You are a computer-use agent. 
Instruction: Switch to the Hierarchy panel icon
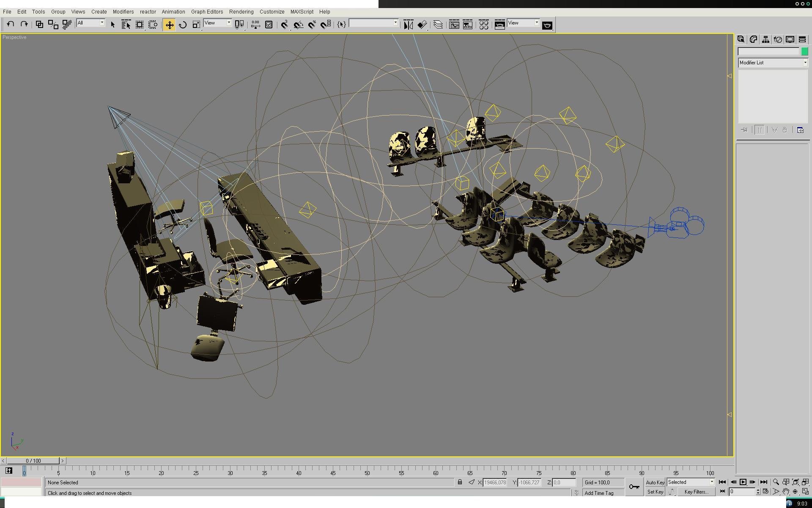[x=765, y=39]
